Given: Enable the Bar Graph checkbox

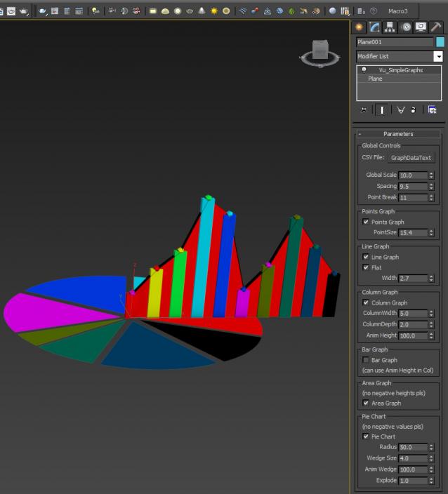Looking at the screenshot, I should pyautogui.click(x=366, y=360).
